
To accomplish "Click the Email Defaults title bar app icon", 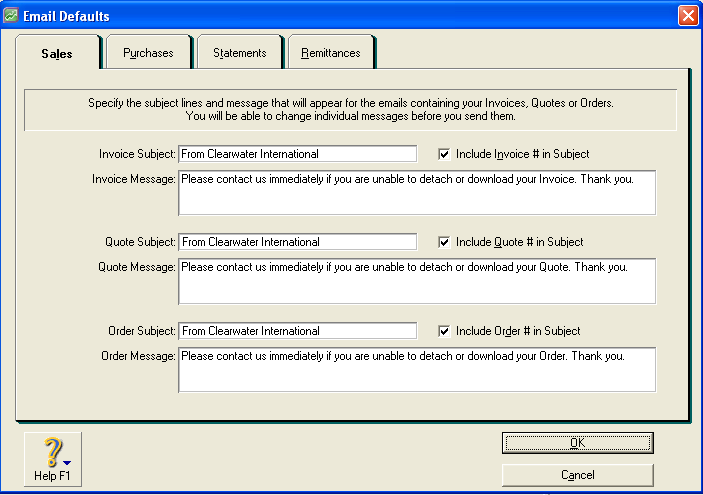I will [11, 16].
